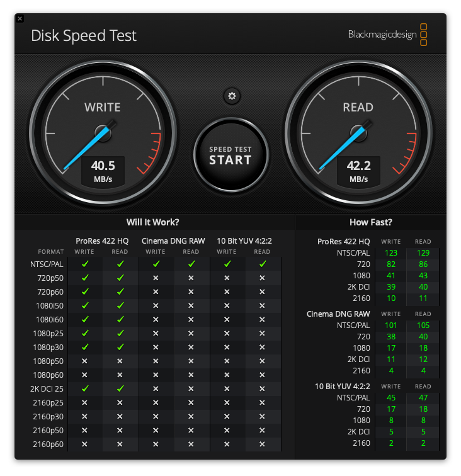Viewport: 461px width, 476px height.
Task: Click the ProRes read checkmark for 2K DCI 25
Action: click(x=120, y=388)
